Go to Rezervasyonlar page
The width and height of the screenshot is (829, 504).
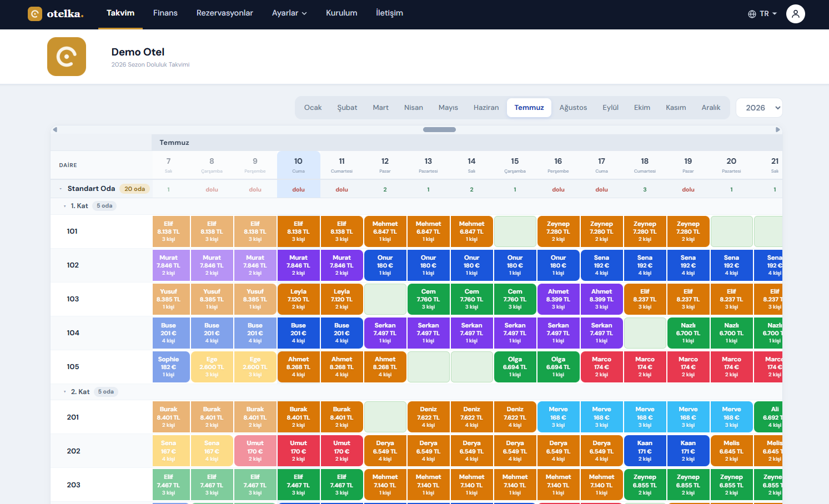tap(225, 13)
